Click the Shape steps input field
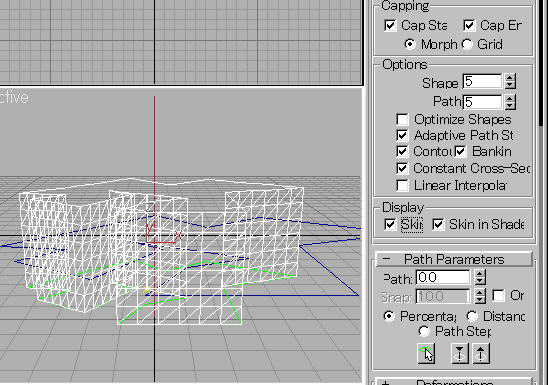 click(x=482, y=81)
